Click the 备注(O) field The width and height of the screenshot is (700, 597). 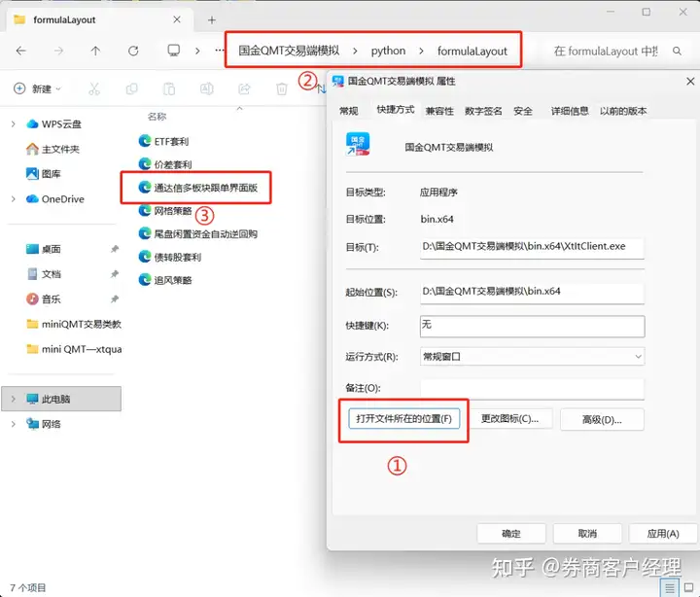pyautogui.click(x=532, y=389)
